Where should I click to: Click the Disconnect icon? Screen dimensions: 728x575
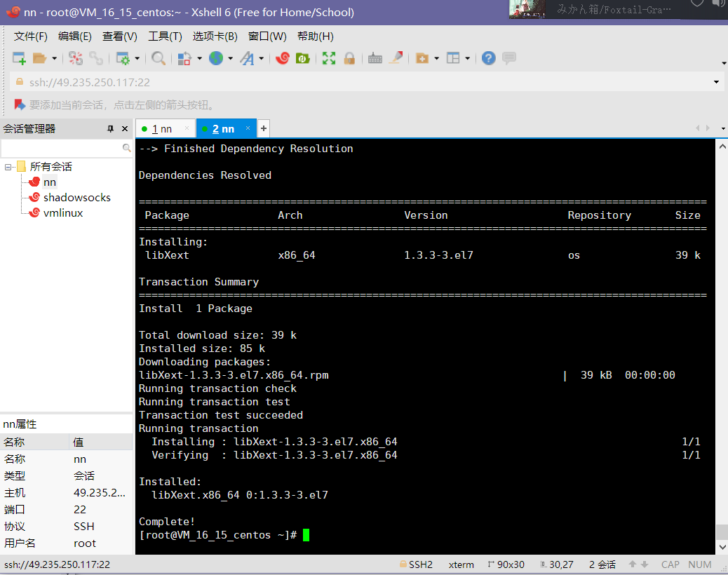76,58
